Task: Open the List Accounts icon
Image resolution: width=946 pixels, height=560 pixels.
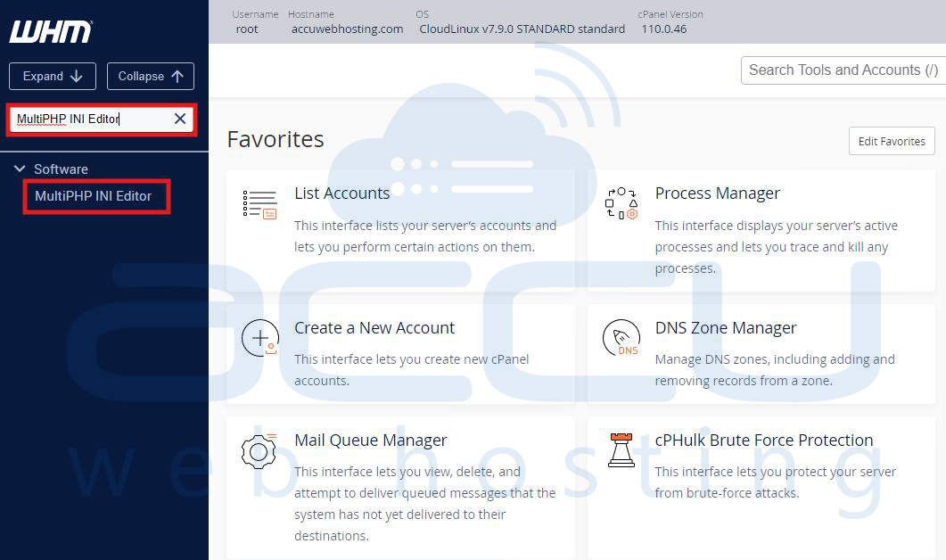Action: [259, 204]
